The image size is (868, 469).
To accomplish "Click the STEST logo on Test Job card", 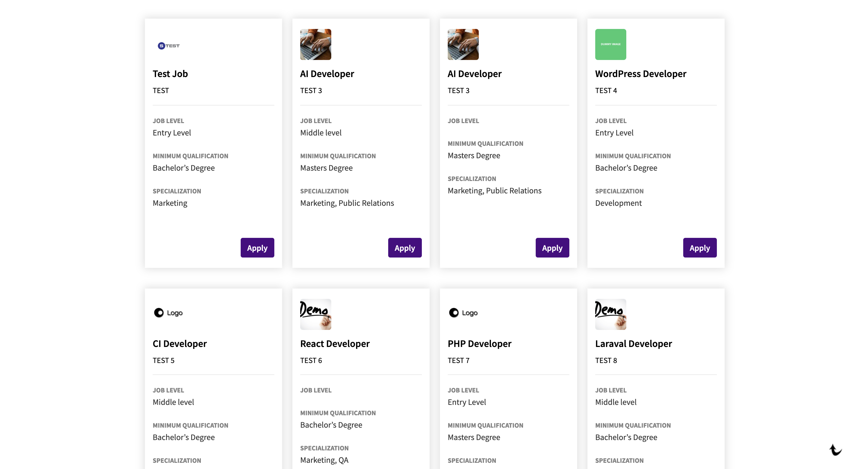I will [168, 46].
